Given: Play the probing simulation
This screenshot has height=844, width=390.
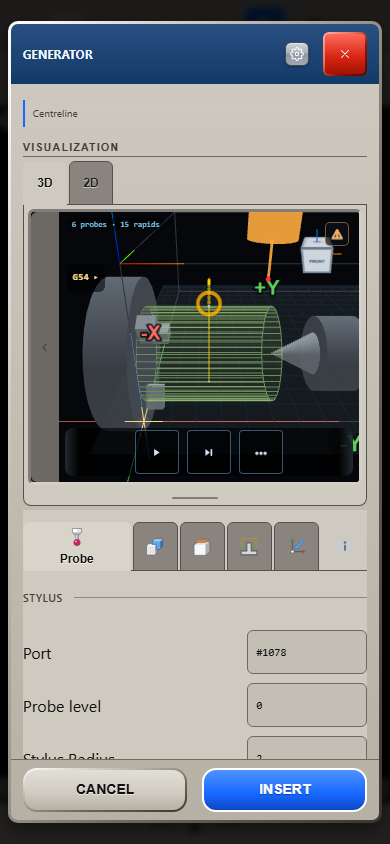Looking at the screenshot, I should pyautogui.click(x=157, y=452).
